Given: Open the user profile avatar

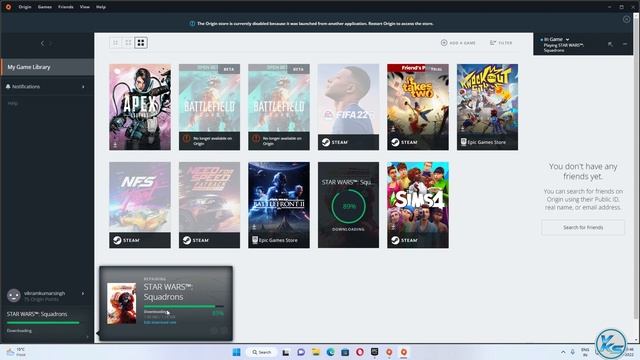Looking at the screenshot, I should (x=13, y=296).
